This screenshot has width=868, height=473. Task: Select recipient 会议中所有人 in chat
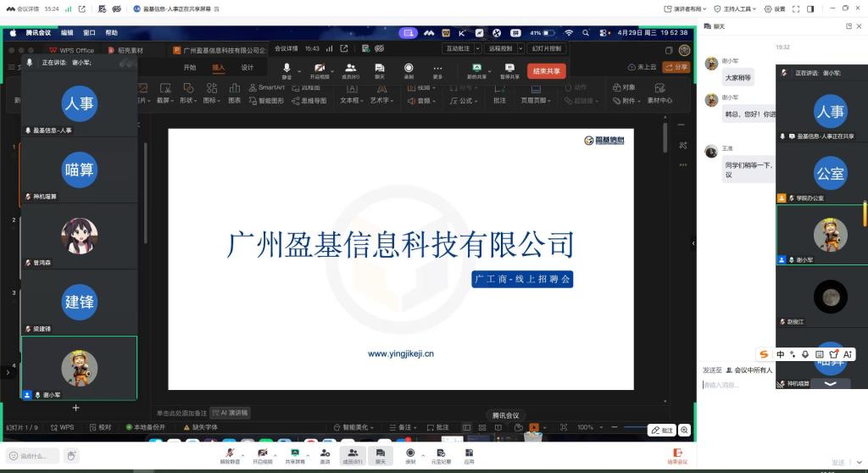[749, 370]
